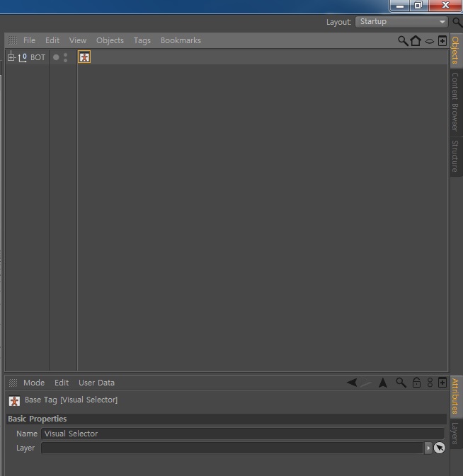Toggle the Attribute Manager lock icon
Image resolution: width=463 pixels, height=476 pixels.
416,383
